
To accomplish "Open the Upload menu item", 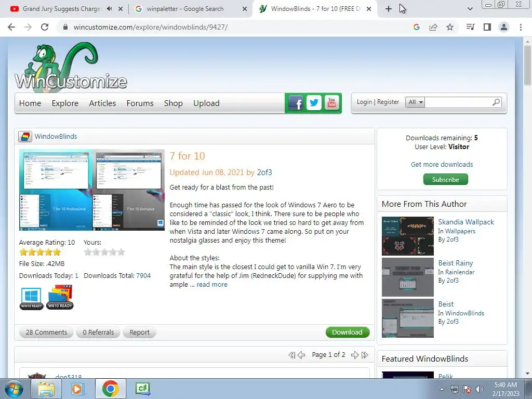I will click(206, 103).
